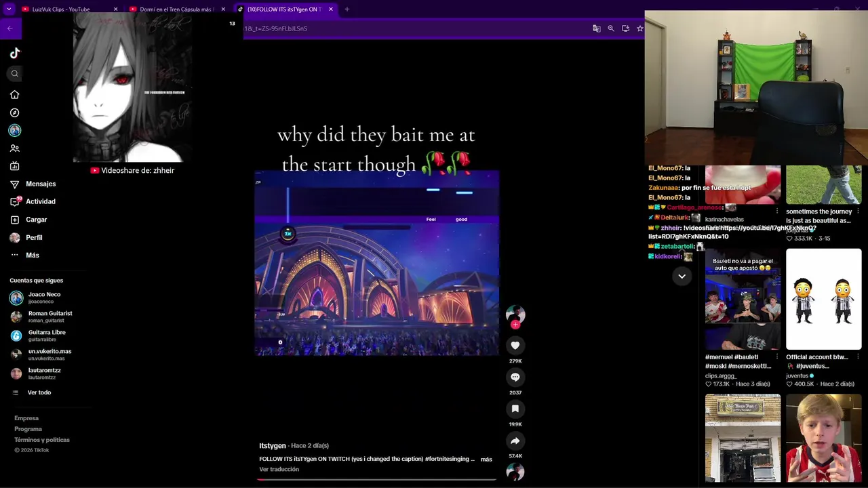Open options for Official account btw video
This screenshot has width=868, height=488.
point(858,357)
